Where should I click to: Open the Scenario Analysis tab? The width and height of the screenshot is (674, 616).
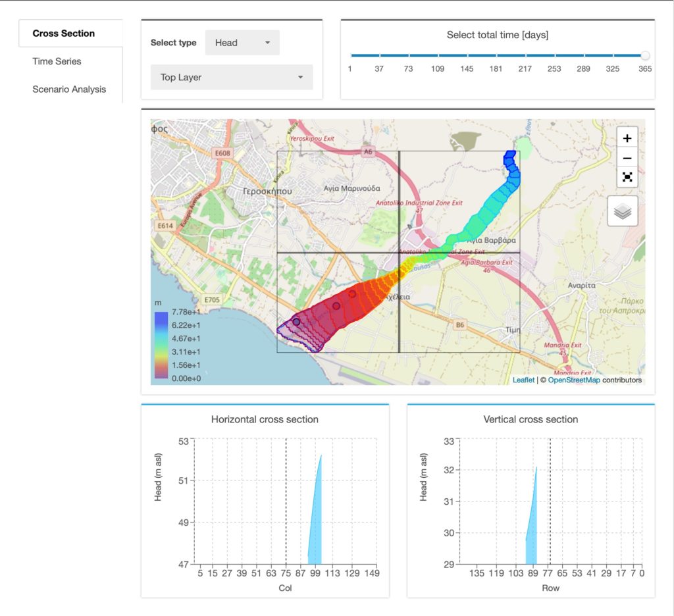(x=69, y=90)
